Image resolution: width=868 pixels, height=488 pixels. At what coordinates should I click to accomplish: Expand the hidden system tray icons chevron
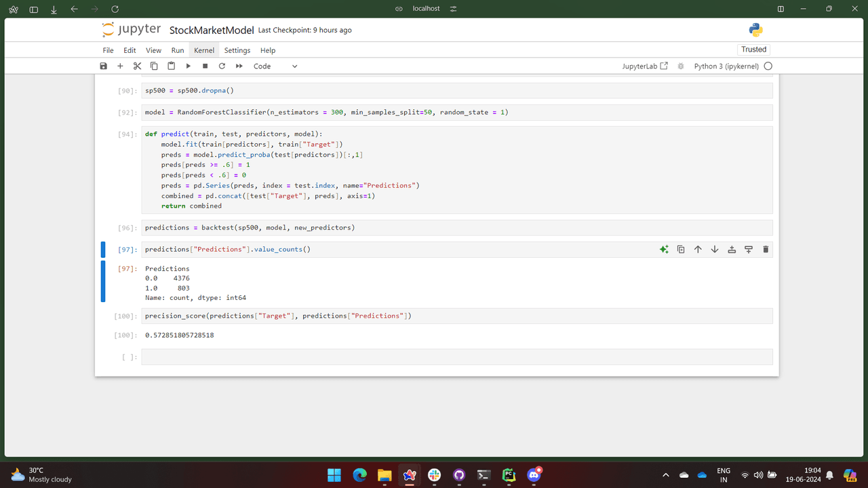click(x=665, y=475)
